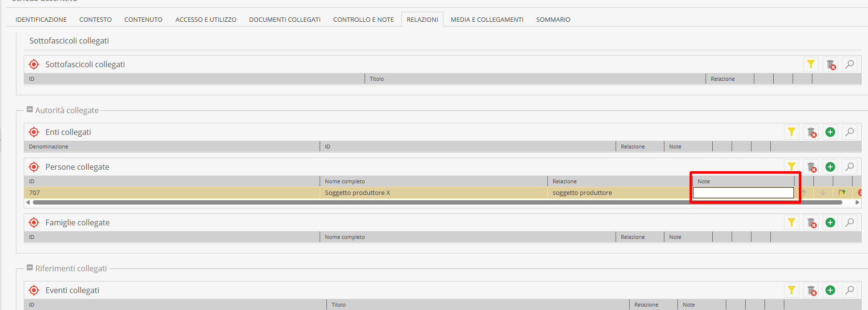The image size is (868, 310).
Task: Switch to the IDENTIFICAZIONE tab
Action: [41, 19]
